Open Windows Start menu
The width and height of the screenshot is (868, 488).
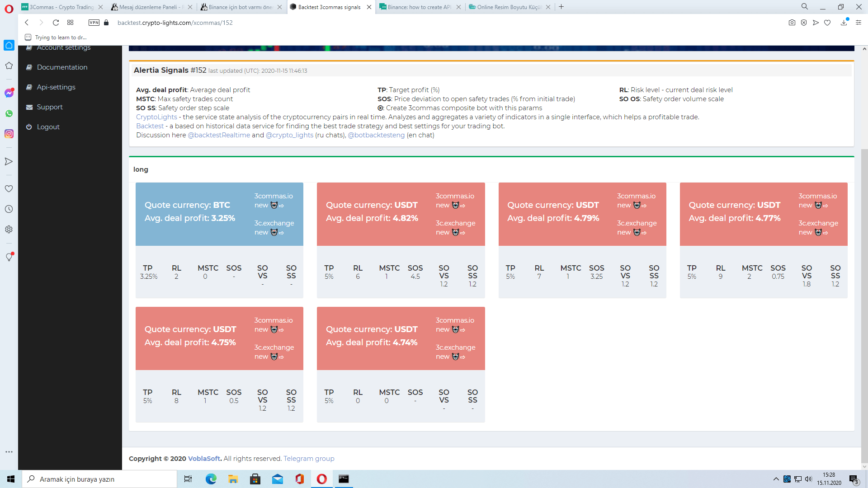coord(11,479)
